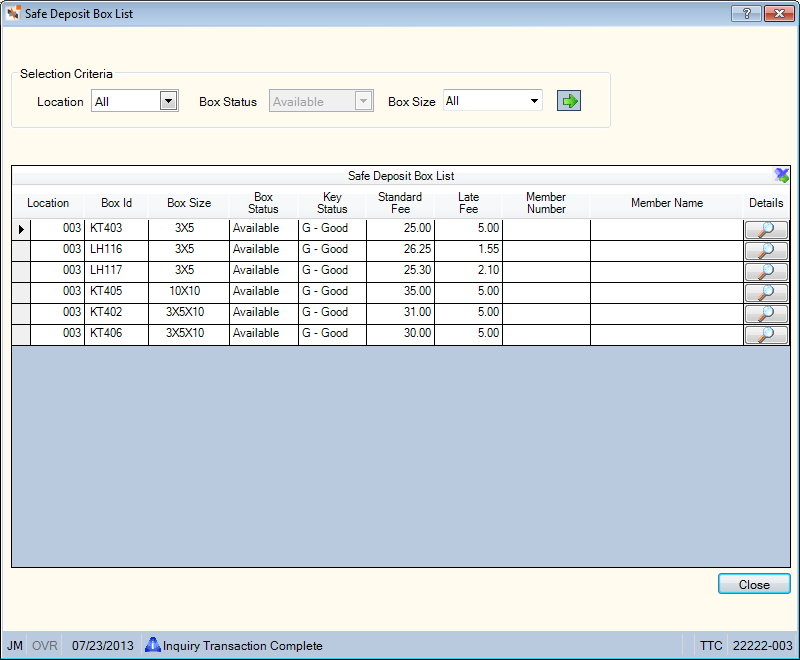Click the help question mark button

point(746,14)
